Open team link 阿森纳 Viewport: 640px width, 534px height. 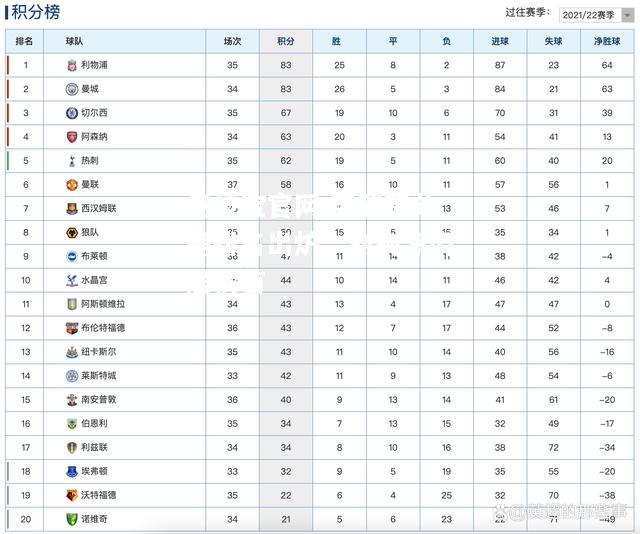[94, 136]
